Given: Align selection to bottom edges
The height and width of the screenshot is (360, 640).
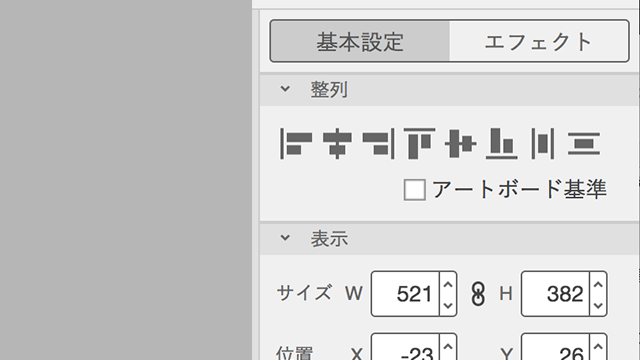Looking at the screenshot, I should [x=502, y=143].
